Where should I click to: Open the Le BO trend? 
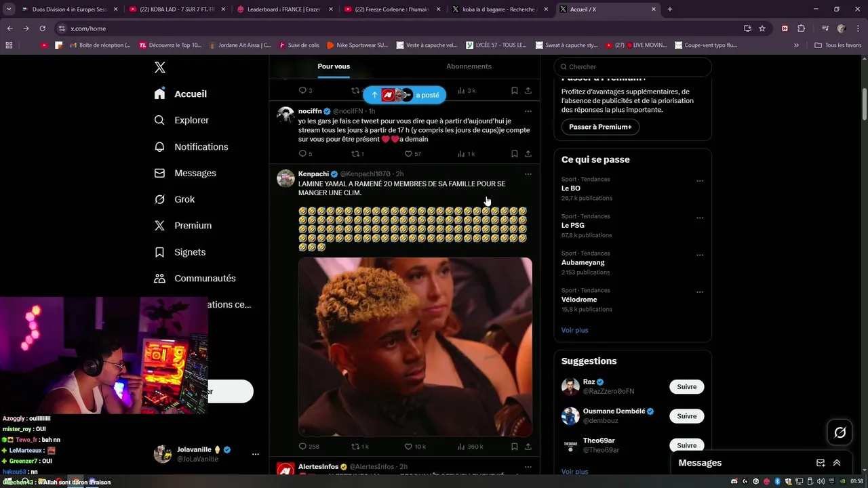[x=571, y=188]
